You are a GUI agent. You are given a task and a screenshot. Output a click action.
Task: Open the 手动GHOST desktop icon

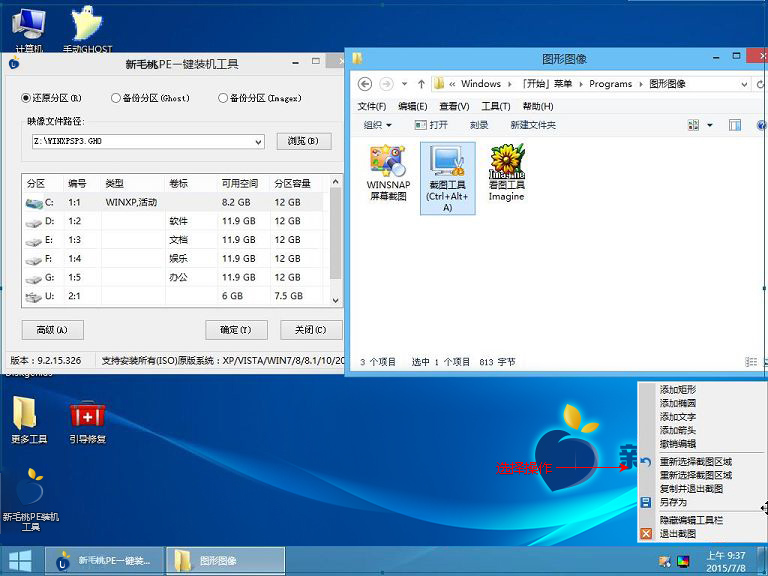[87, 29]
